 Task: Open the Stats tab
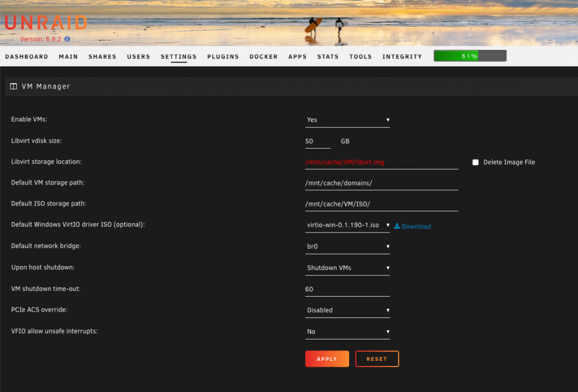pos(328,57)
